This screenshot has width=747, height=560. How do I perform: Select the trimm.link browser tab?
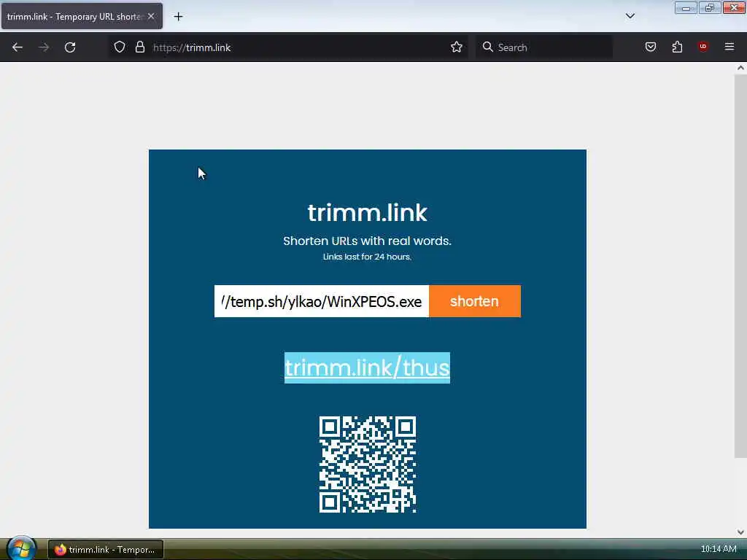(x=82, y=16)
